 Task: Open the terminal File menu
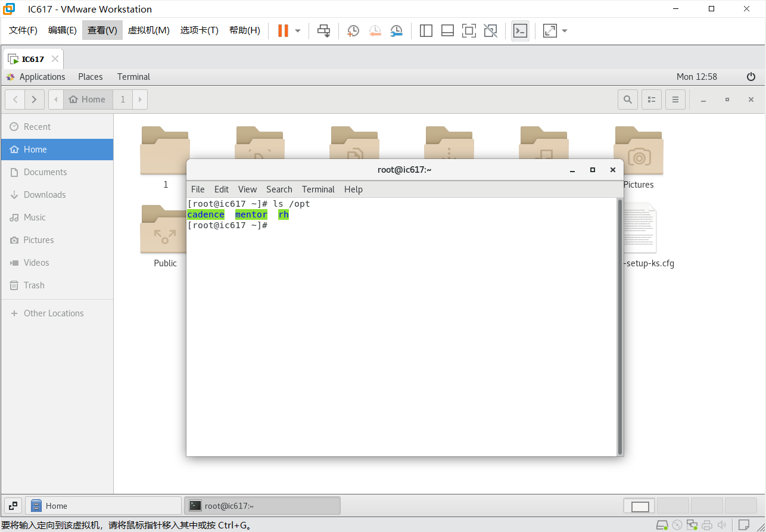(198, 189)
